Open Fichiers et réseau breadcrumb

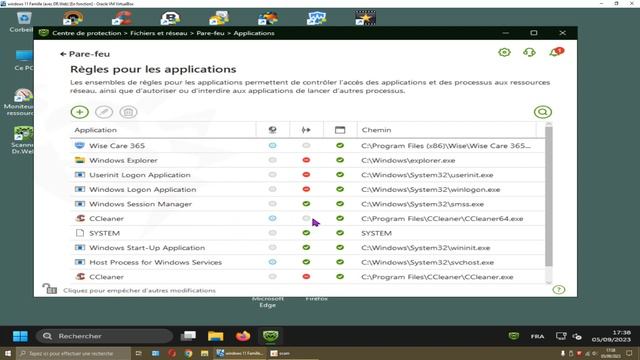(x=158, y=33)
